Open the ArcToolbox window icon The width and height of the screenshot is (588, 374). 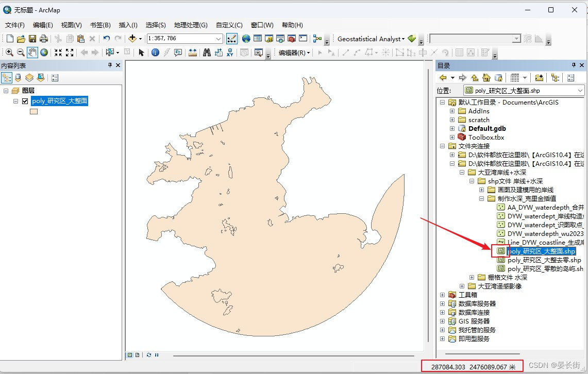tap(292, 39)
